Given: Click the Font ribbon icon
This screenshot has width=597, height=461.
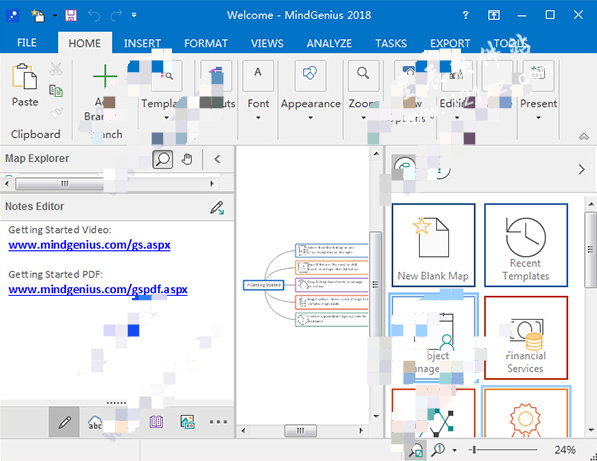Looking at the screenshot, I should pyautogui.click(x=258, y=75).
